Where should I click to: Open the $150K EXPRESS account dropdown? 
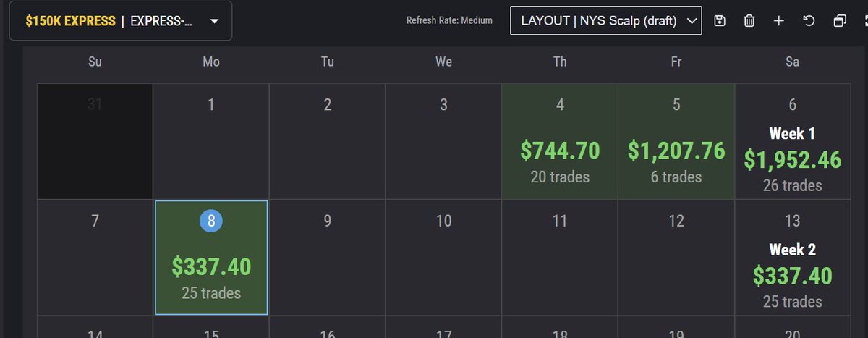(x=121, y=21)
